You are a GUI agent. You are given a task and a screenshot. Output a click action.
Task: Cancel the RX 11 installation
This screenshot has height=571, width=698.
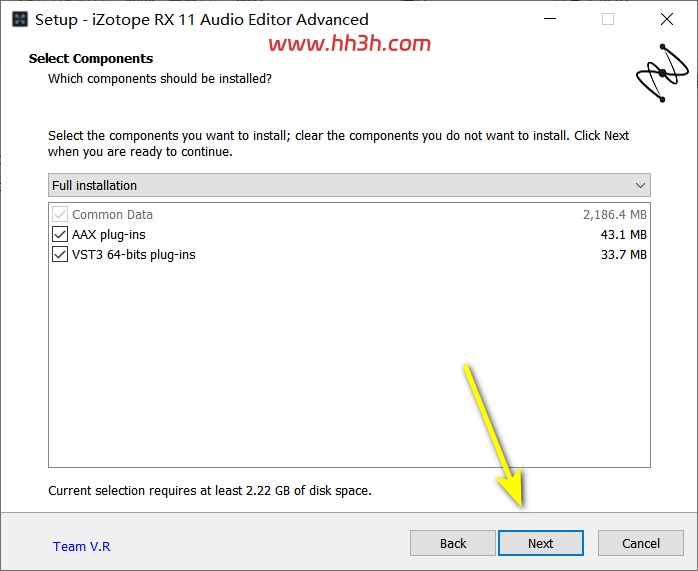click(641, 543)
